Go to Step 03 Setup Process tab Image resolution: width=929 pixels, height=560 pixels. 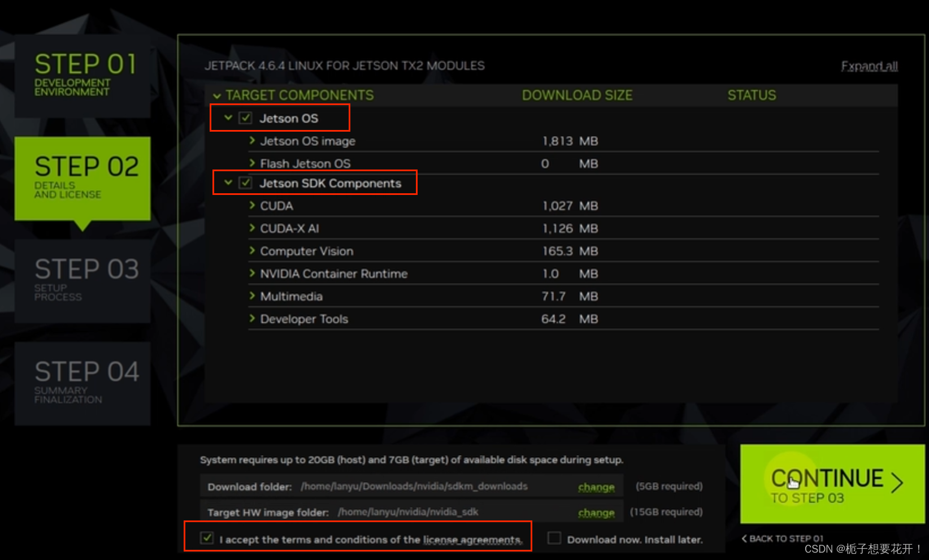(x=83, y=281)
